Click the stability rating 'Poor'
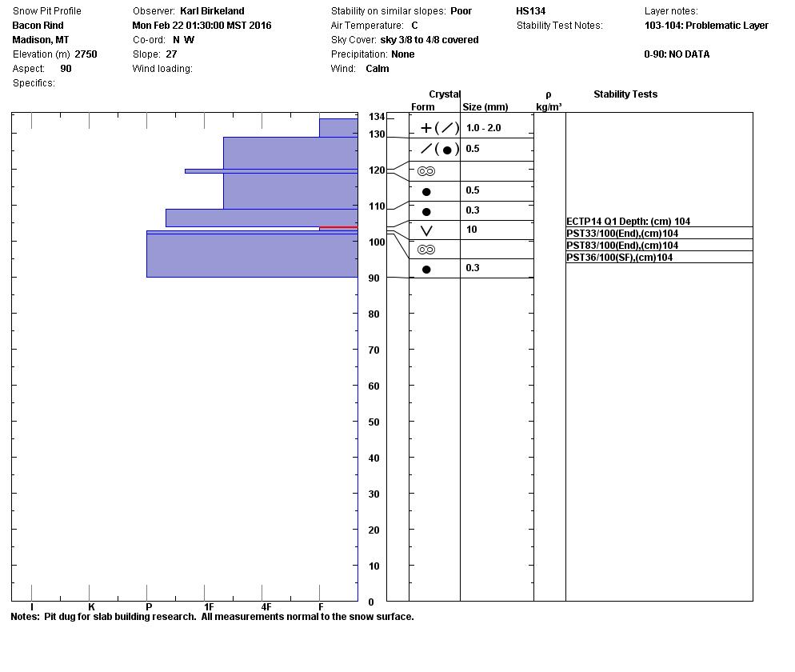This screenshot has width=795, height=672. click(461, 11)
